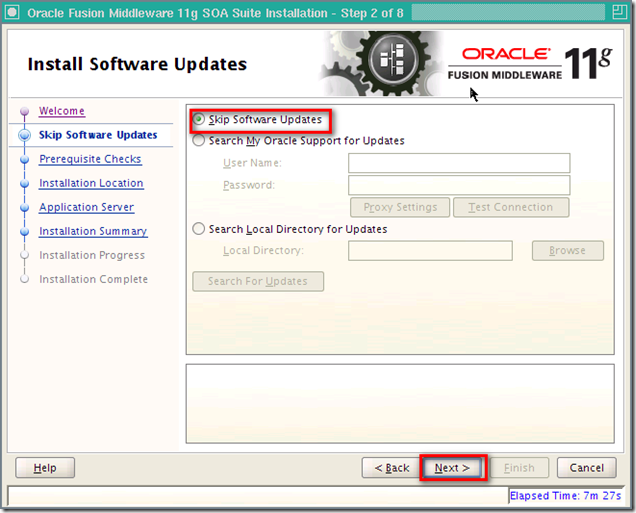Screen dimensions: 636x513
Task: Click Installation Progress step label
Action: click(x=92, y=255)
